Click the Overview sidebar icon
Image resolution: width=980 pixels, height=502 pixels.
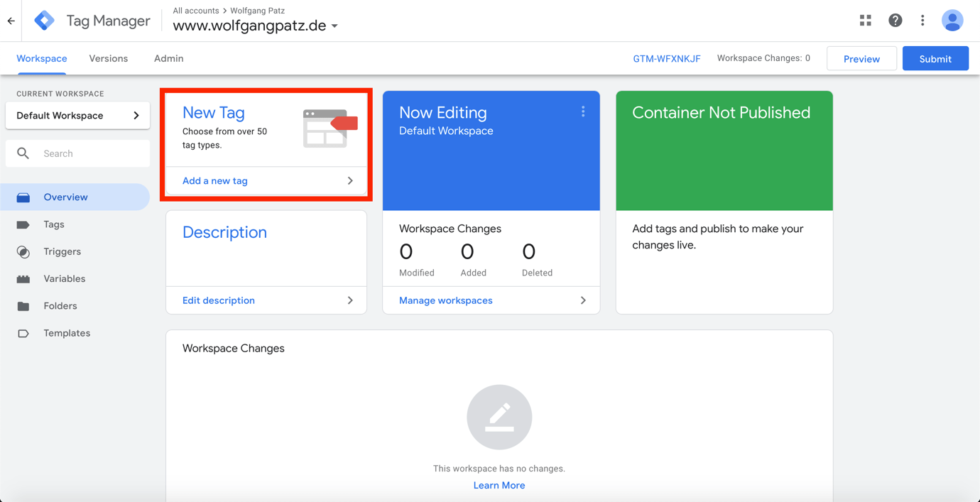(x=23, y=197)
